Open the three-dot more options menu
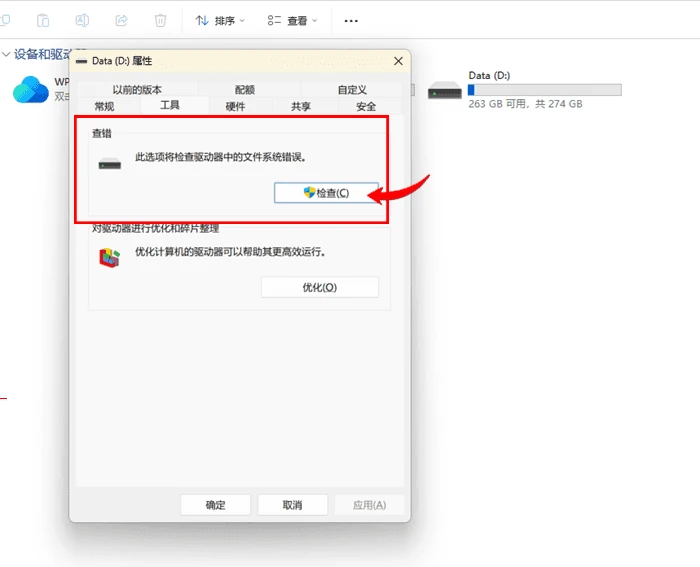 (x=351, y=21)
